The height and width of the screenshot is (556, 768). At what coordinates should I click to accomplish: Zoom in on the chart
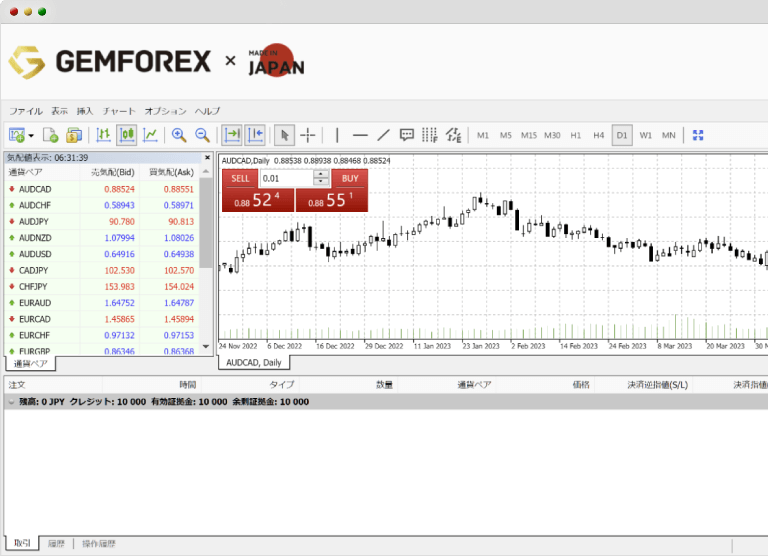[x=179, y=135]
